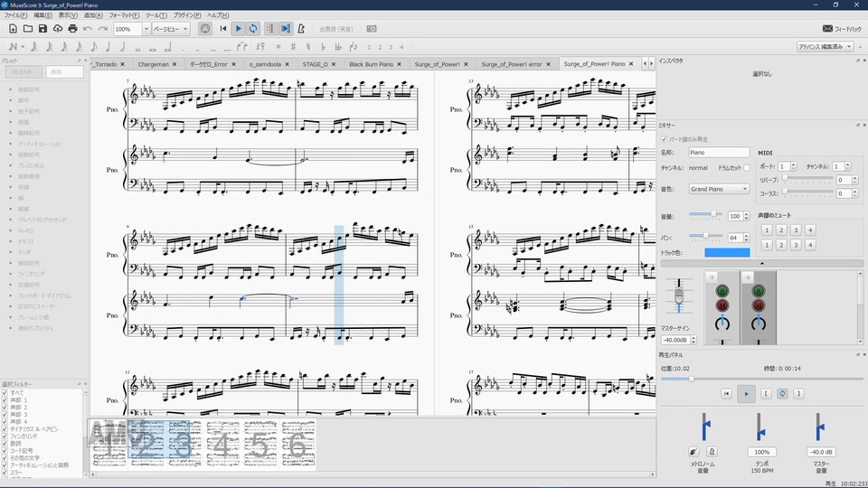Click the MIDI input toggle icon

tap(204, 29)
